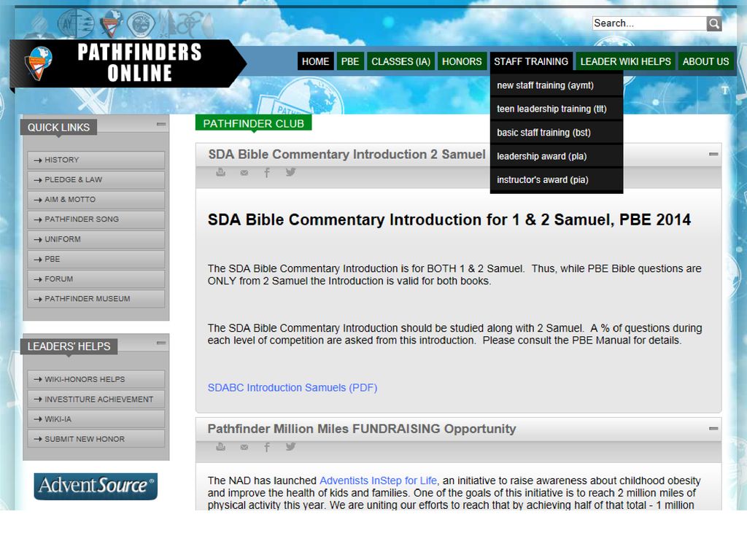This screenshot has height=560, width=747.
Task: Print the 2 Samuel commentary article
Action: [x=220, y=172]
